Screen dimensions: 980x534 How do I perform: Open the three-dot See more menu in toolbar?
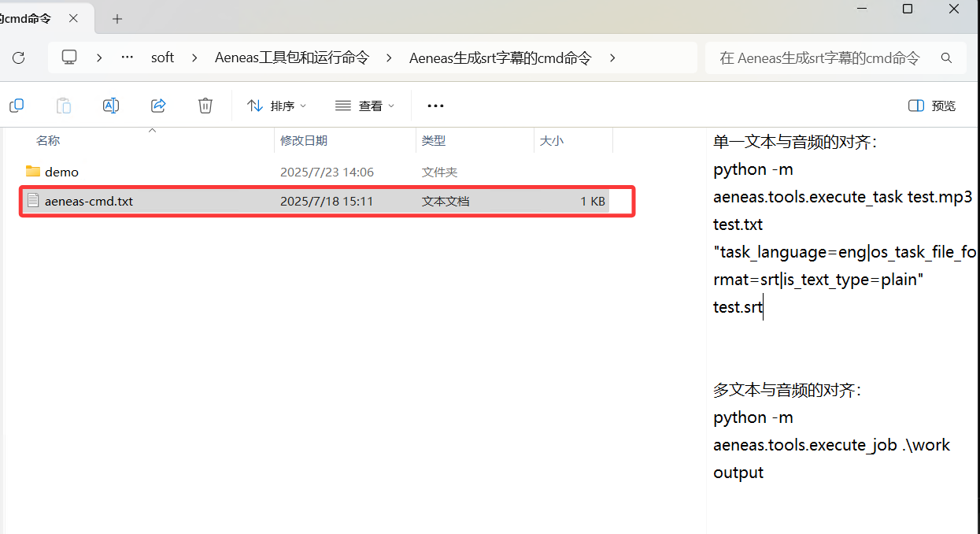[x=435, y=106]
